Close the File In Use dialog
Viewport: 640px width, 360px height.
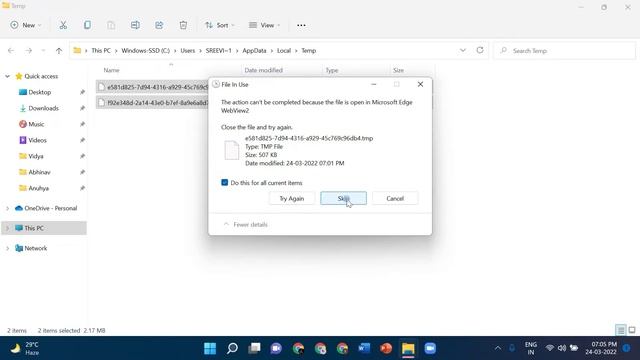pyautogui.click(x=420, y=84)
